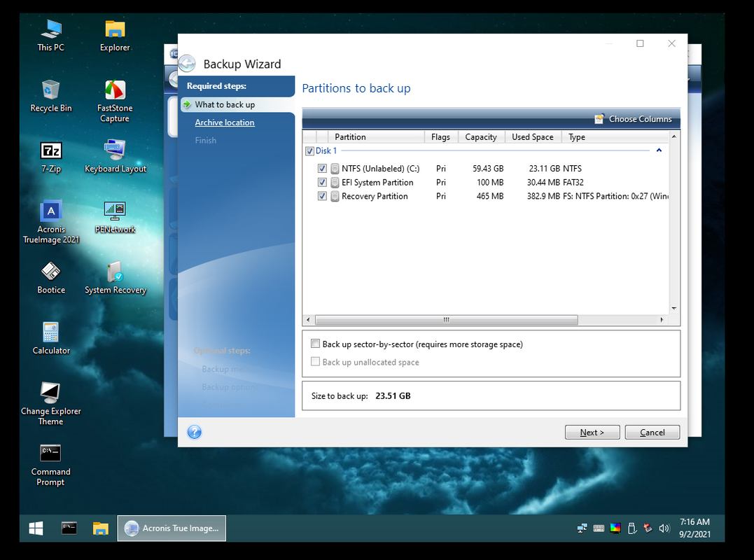The image size is (754, 560).
Task: Select EFI System Partition row name
Action: [x=377, y=182]
